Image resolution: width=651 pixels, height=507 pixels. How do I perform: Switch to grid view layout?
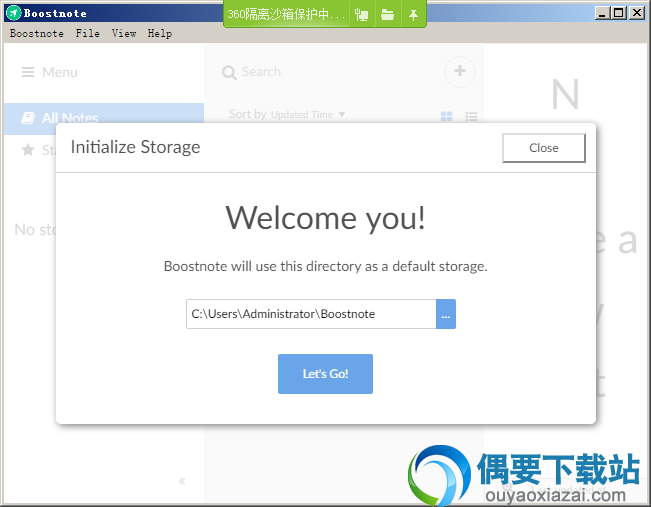coord(446,116)
